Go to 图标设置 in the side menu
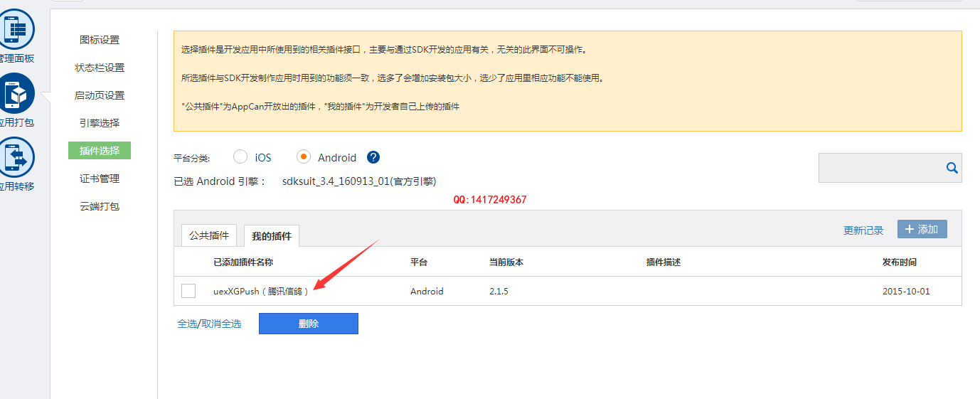The image size is (980, 399). (100, 40)
